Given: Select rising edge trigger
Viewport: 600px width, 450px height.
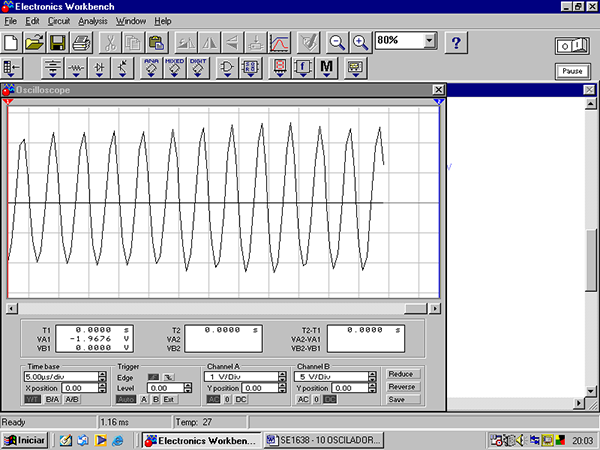Looking at the screenshot, I should point(154,377).
